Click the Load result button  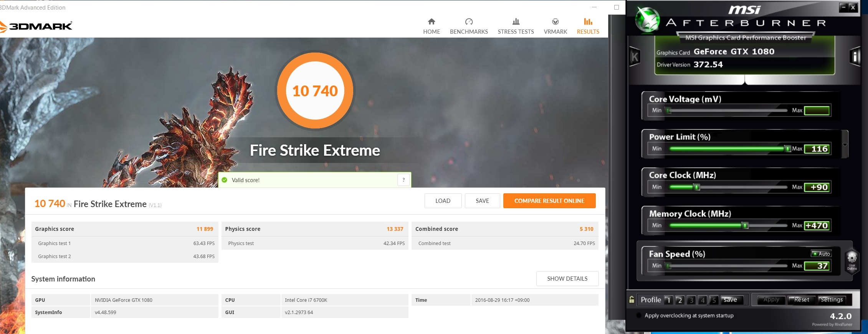tap(443, 201)
